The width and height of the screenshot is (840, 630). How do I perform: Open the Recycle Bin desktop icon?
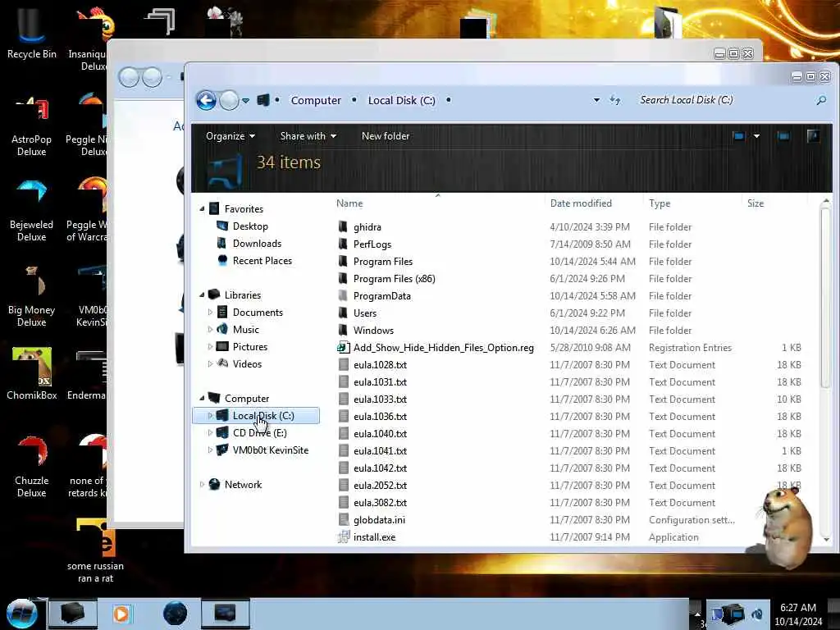coord(32,32)
